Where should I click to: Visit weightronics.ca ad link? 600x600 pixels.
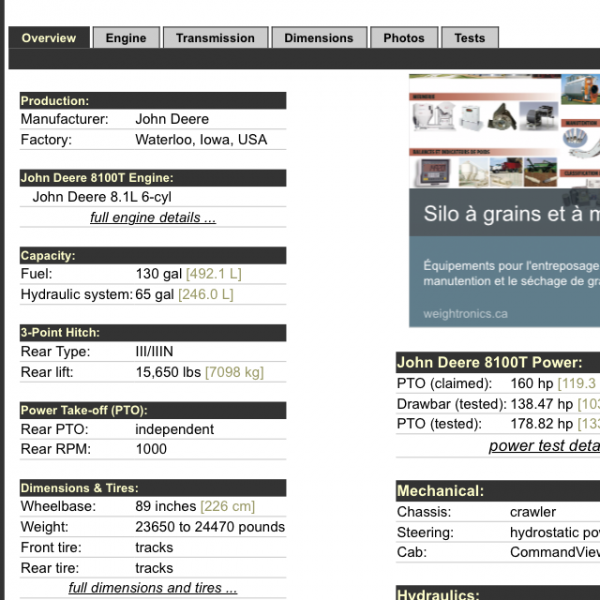(x=465, y=314)
